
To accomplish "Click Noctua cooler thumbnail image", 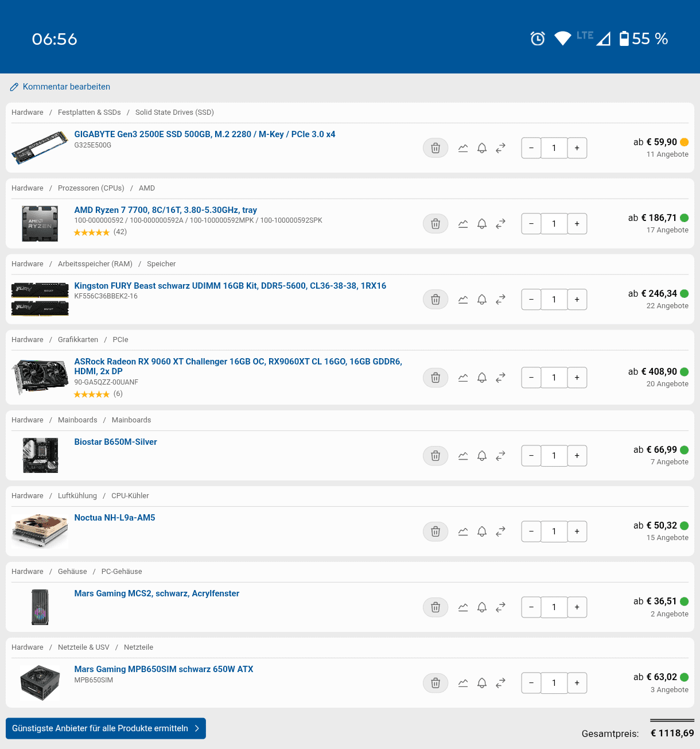I will tap(40, 531).
